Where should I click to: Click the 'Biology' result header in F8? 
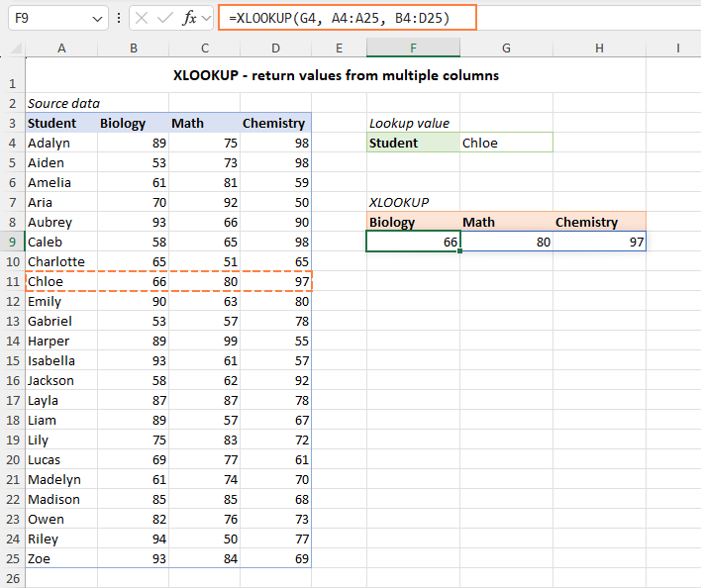tap(413, 222)
